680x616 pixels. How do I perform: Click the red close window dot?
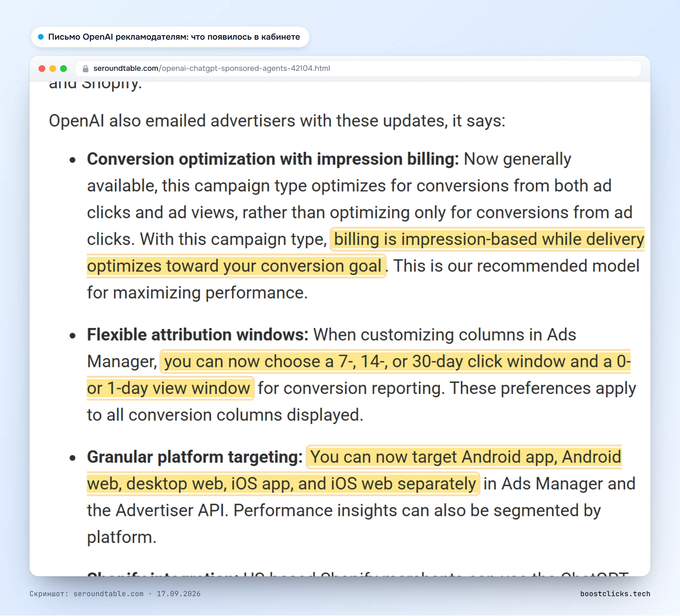coord(42,69)
